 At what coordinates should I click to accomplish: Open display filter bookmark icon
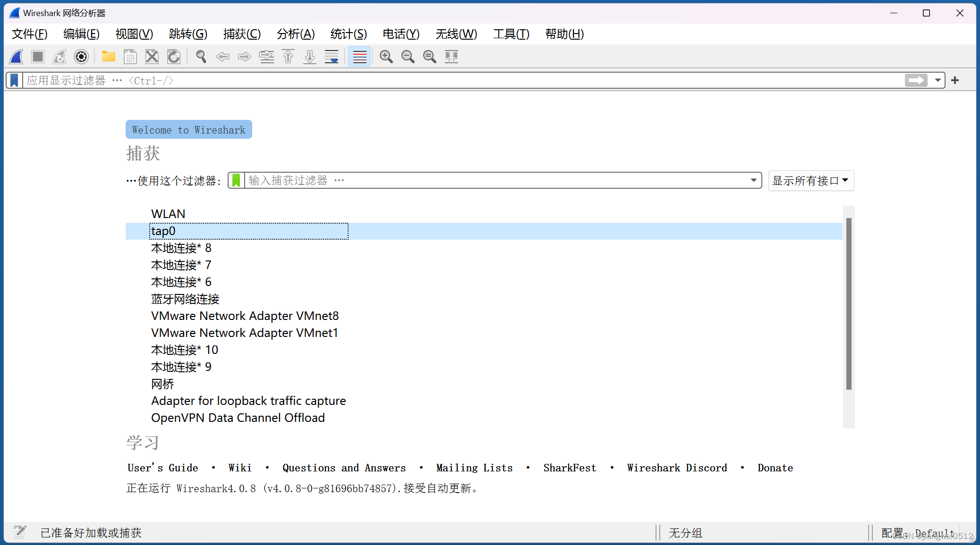[x=15, y=80]
